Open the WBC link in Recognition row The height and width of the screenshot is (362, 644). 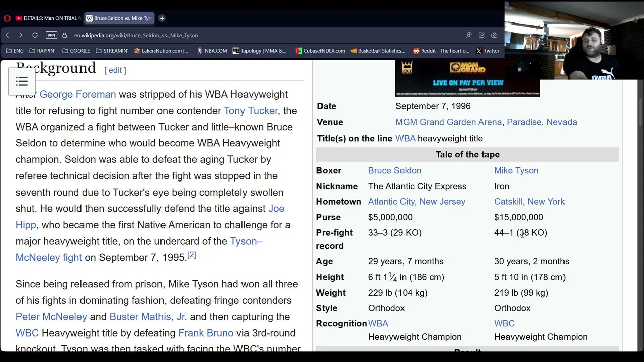coord(504,323)
